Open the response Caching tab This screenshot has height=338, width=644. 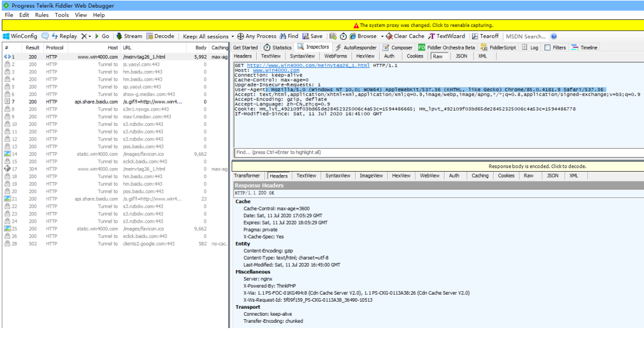point(480,176)
